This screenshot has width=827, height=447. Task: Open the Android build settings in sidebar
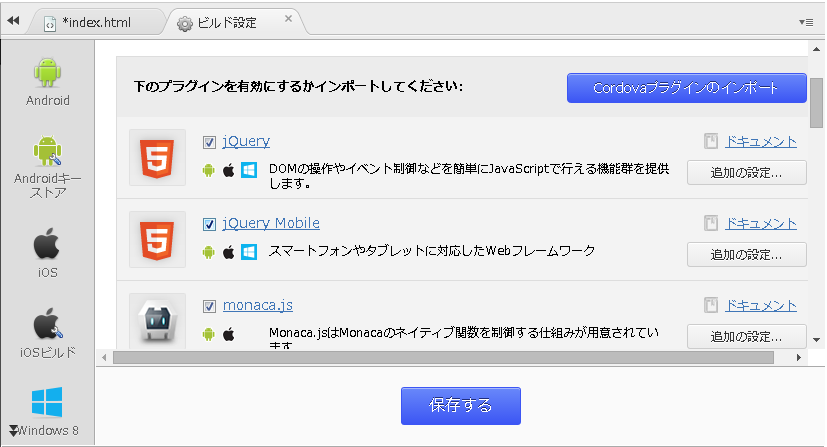(47, 82)
